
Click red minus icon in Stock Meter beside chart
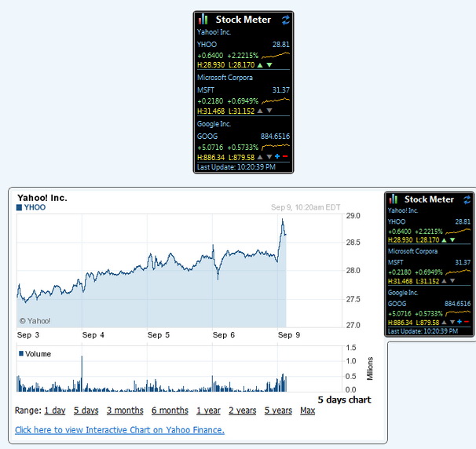pyautogui.click(x=468, y=321)
